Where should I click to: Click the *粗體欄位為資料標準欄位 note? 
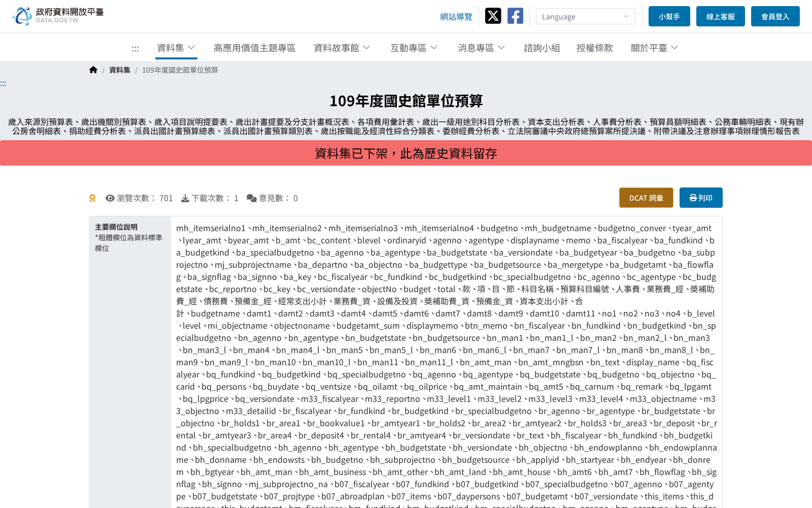coord(129,243)
